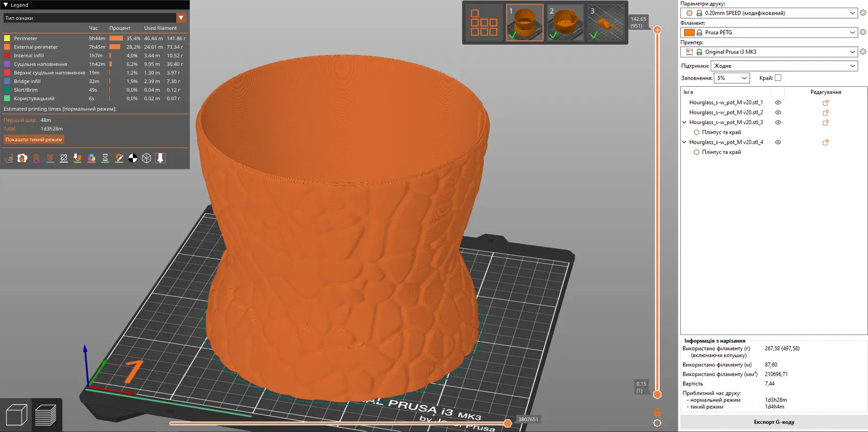Open the Original Prusa i3 MK3 printer dropdown
Screen dimensions: 868x432
769,52
